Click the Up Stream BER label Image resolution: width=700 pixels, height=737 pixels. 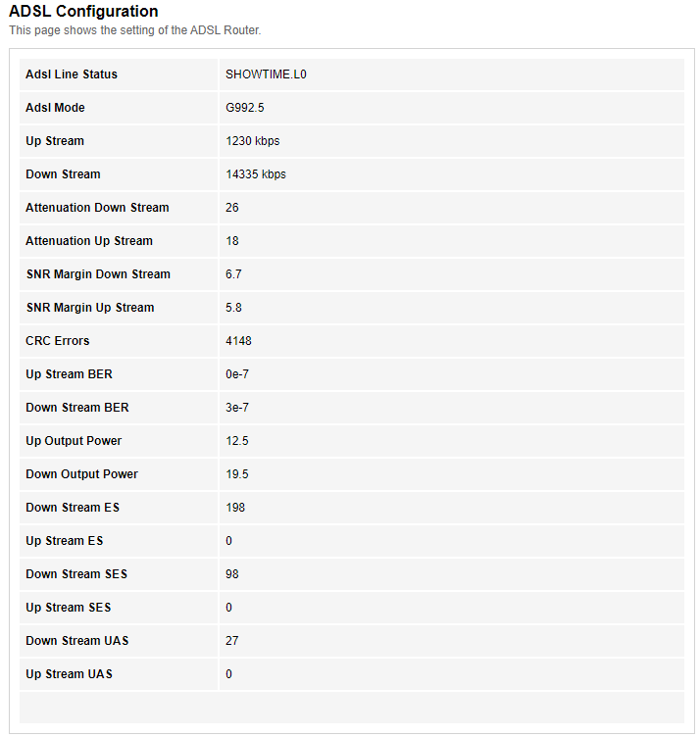pyautogui.click(x=69, y=374)
